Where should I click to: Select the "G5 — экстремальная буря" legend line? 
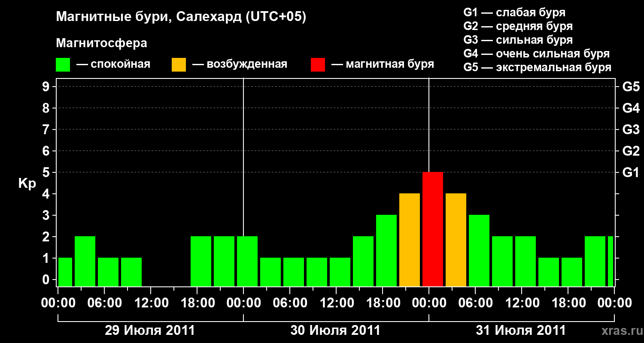point(538,68)
